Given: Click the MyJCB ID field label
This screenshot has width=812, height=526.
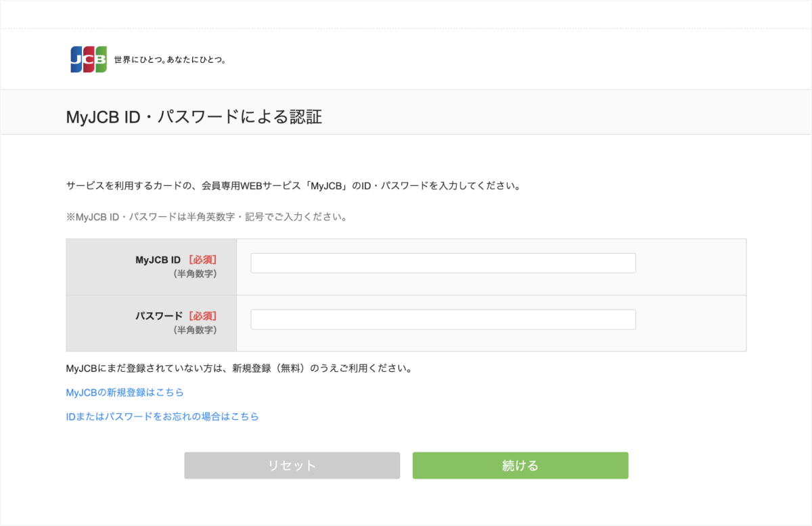Looking at the screenshot, I should coord(158,260).
